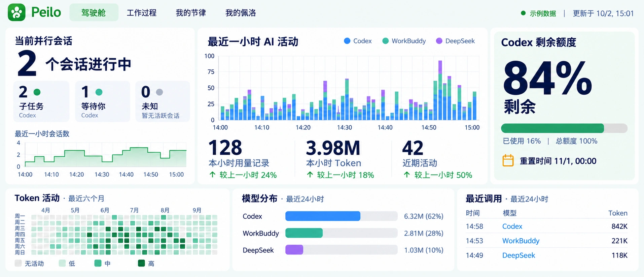Toggle the WorkBuddy legend dot in AI 活动

(386, 41)
